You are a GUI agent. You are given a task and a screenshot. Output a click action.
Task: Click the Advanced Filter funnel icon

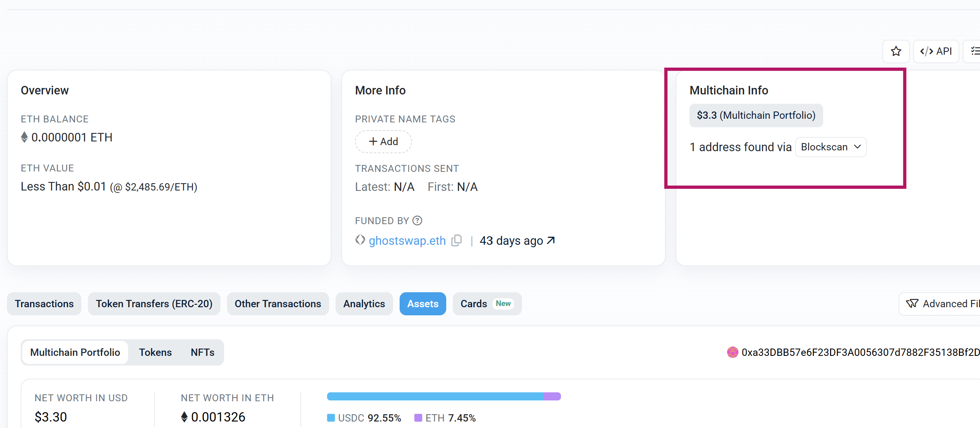click(912, 304)
